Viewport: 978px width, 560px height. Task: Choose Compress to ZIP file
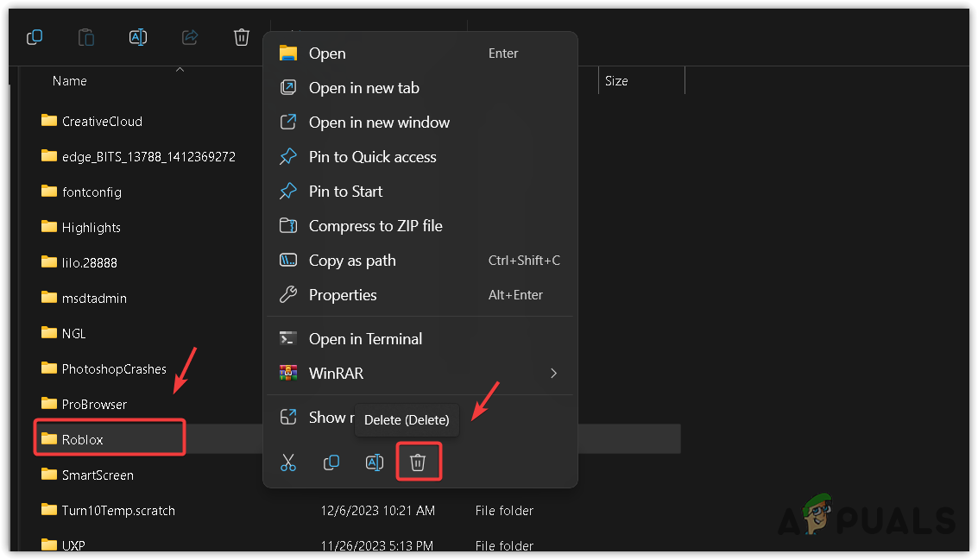point(375,226)
